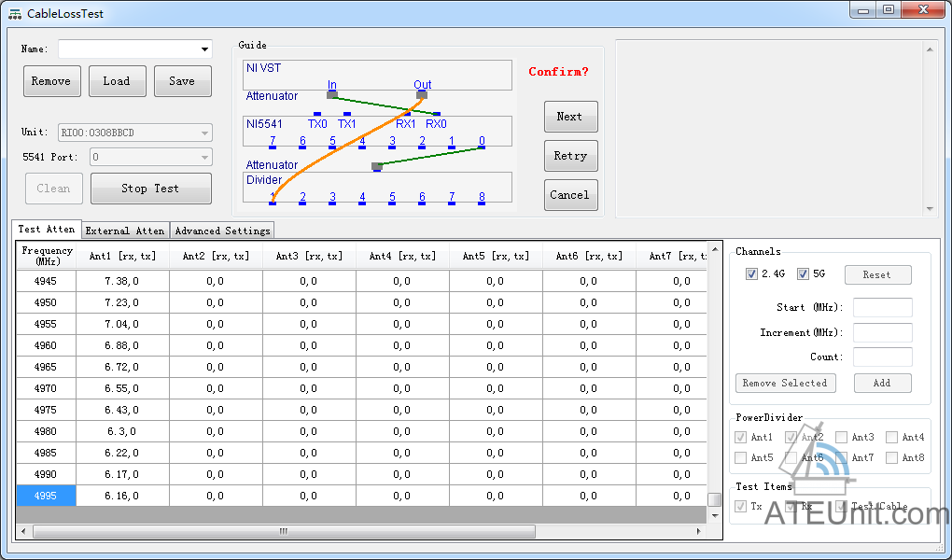Click the CableLossTest app icon in title bar
The height and width of the screenshot is (560, 952).
pyautogui.click(x=15, y=14)
